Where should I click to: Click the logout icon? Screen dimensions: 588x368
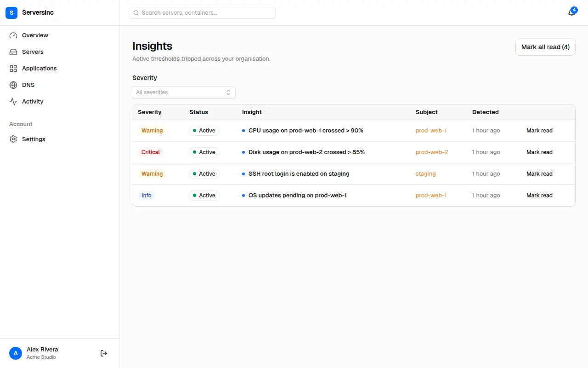coord(104,353)
